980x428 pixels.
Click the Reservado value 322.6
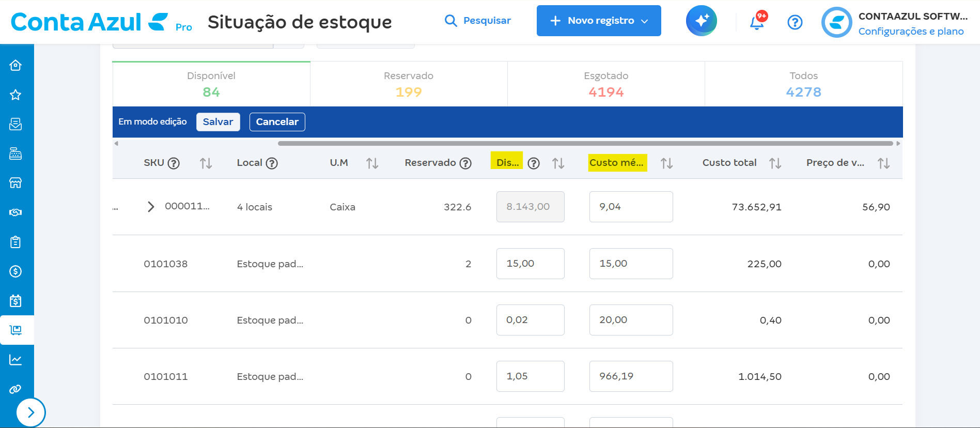coord(458,207)
